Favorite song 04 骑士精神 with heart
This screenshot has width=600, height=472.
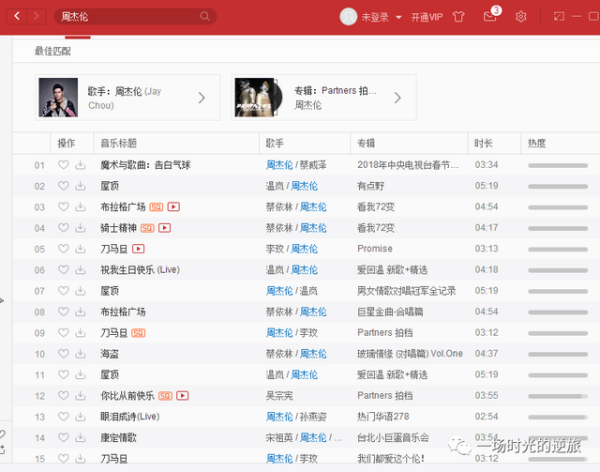tap(64, 228)
